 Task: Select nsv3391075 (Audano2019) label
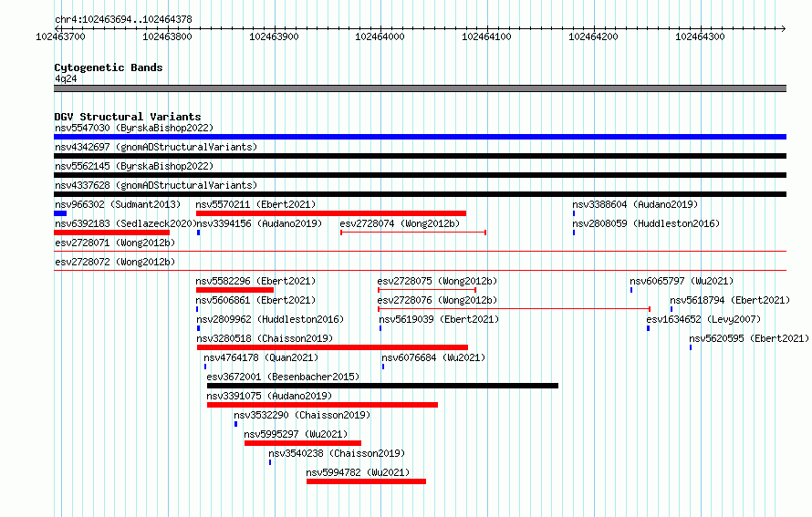(x=269, y=396)
